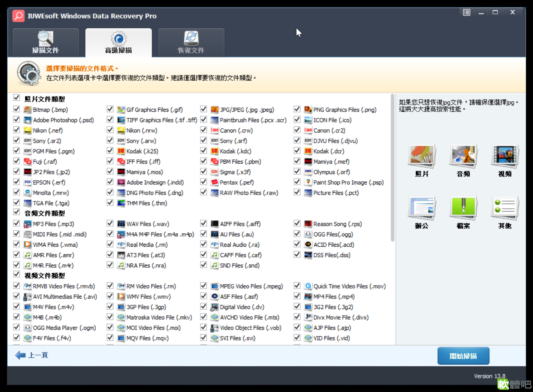Uncheck MP4 Files (.mp4) checkbox
Viewport: 533px width, 392px height.
tap(297, 296)
